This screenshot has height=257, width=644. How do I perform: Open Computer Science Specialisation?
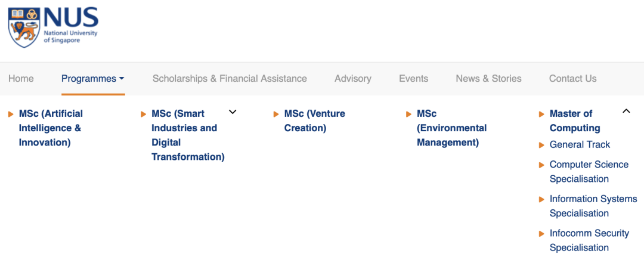(x=589, y=172)
